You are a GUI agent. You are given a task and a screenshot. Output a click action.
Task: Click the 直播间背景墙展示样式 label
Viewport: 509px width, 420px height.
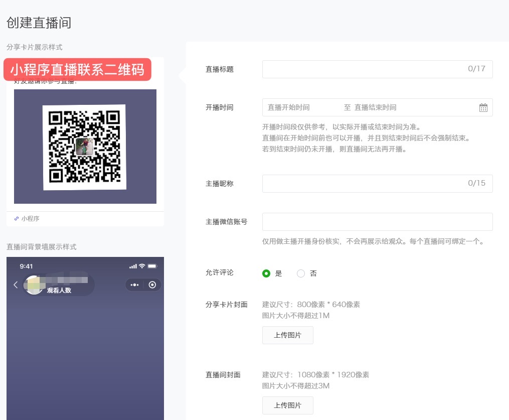point(42,247)
